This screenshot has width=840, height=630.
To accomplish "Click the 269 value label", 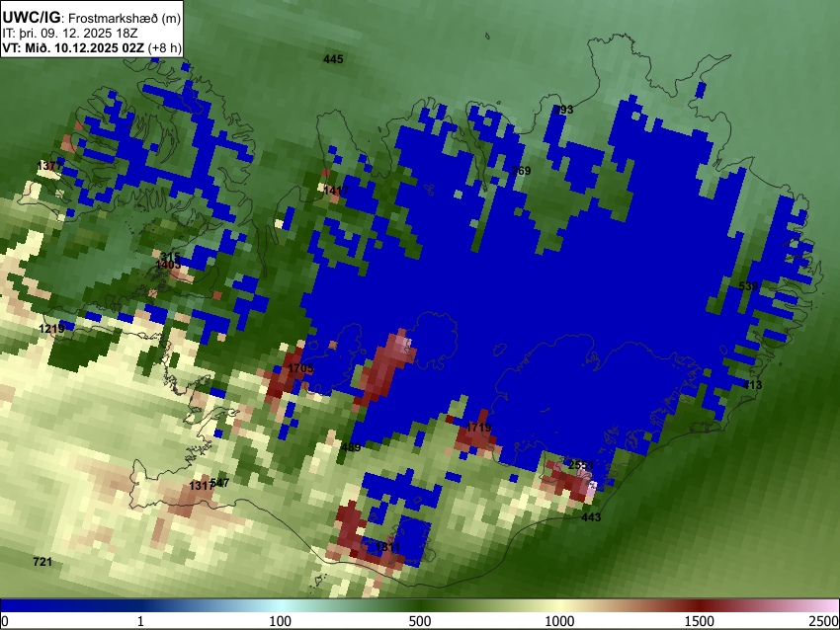I will coord(521,171).
